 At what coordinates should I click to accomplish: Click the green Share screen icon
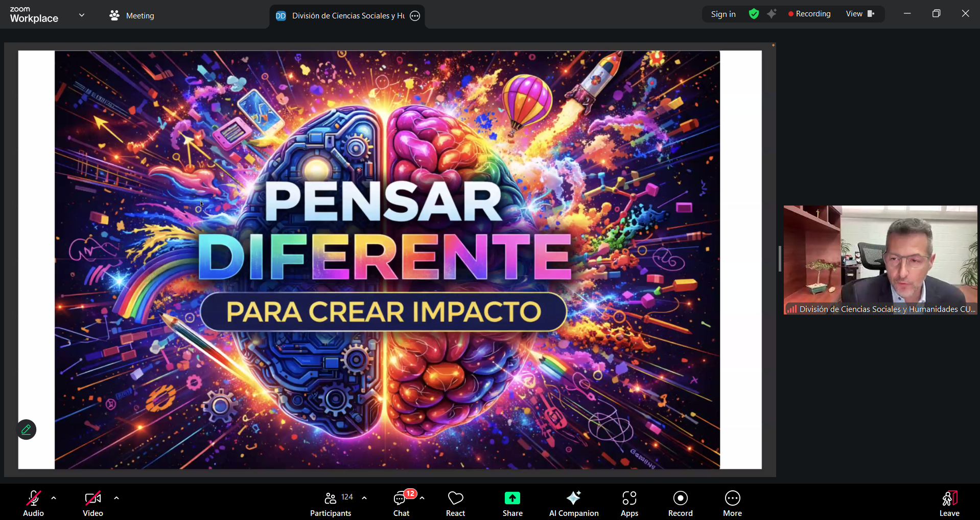pyautogui.click(x=512, y=499)
